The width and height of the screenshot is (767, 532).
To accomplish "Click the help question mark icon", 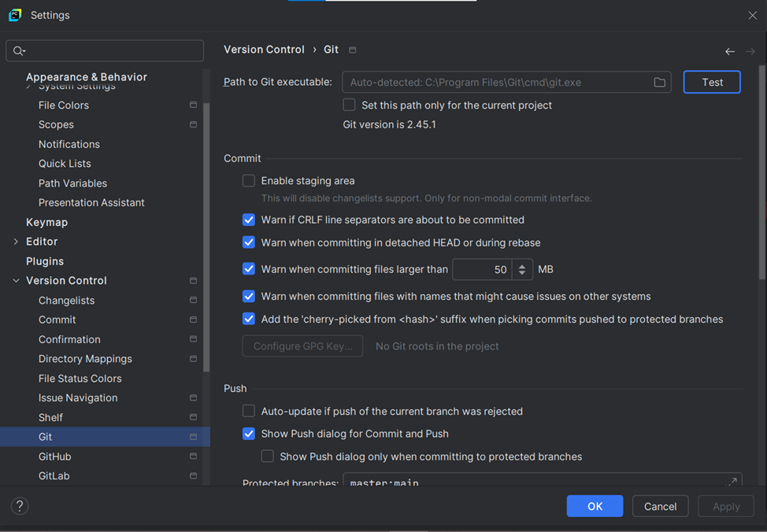I will point(20,506).
